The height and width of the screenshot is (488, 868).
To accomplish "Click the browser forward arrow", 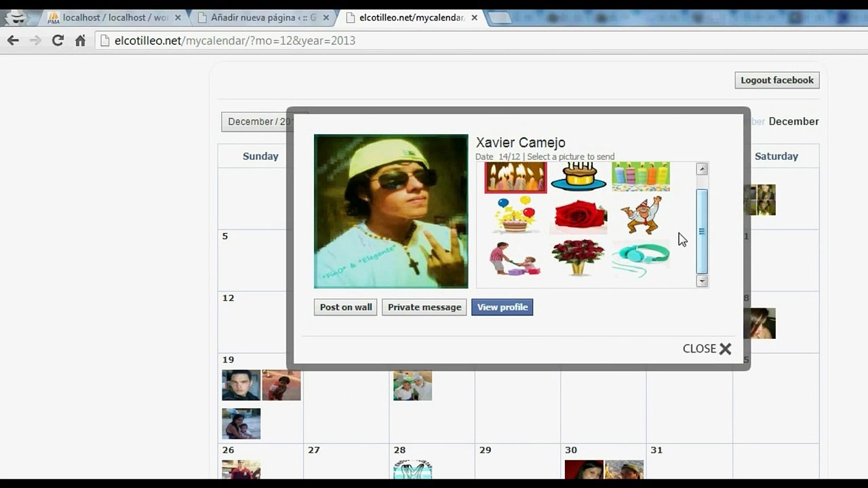I will [x=35, y=41].
